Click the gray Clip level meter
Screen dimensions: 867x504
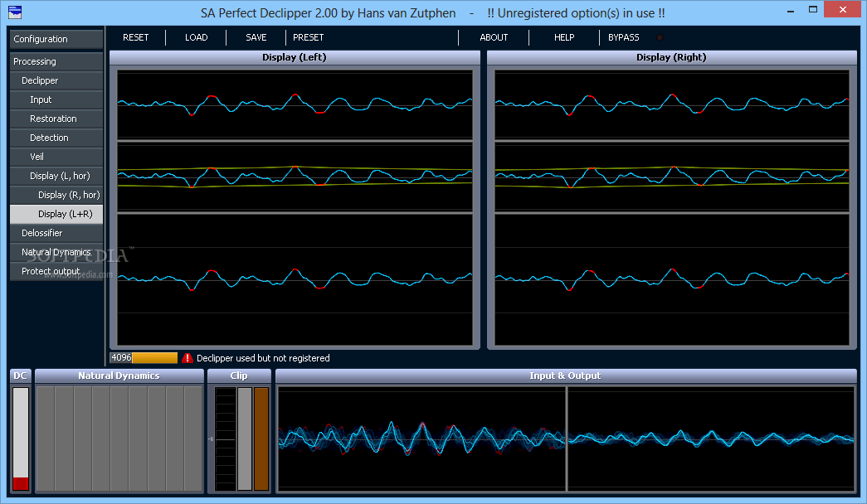click(245, 439)
